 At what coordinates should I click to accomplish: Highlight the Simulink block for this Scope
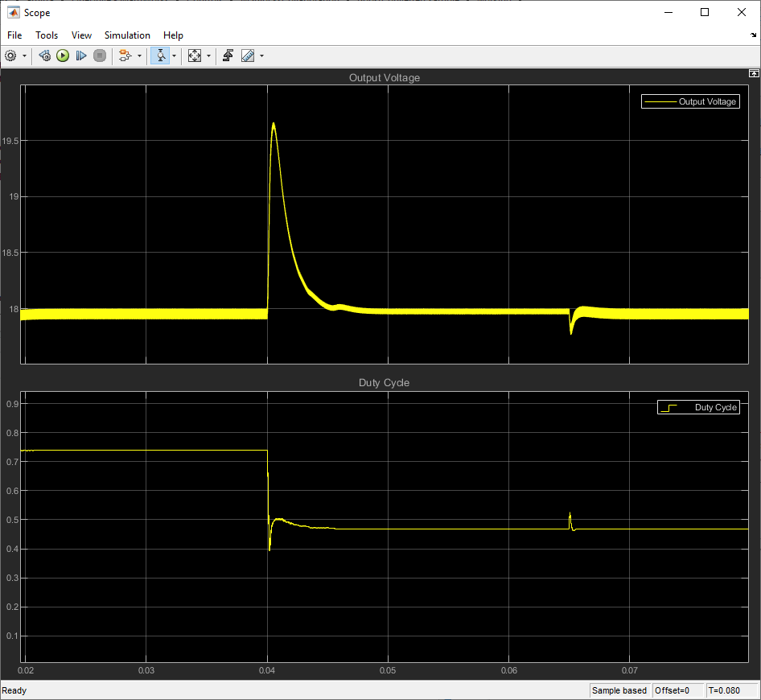point(125,56)
